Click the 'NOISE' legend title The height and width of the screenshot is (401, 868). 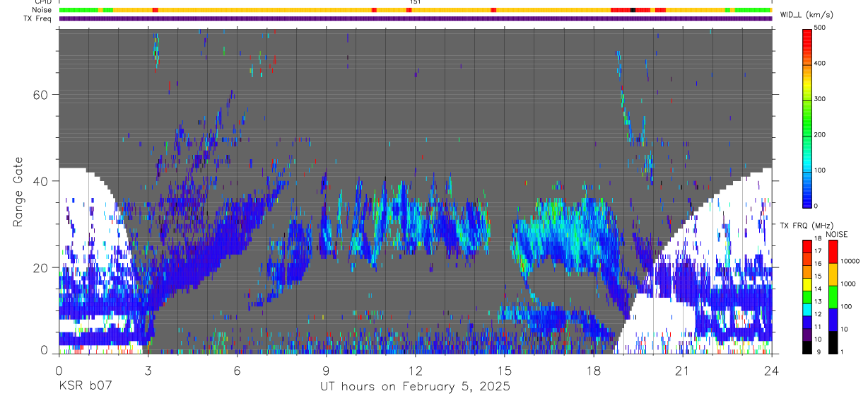click(x=837, y=234)
